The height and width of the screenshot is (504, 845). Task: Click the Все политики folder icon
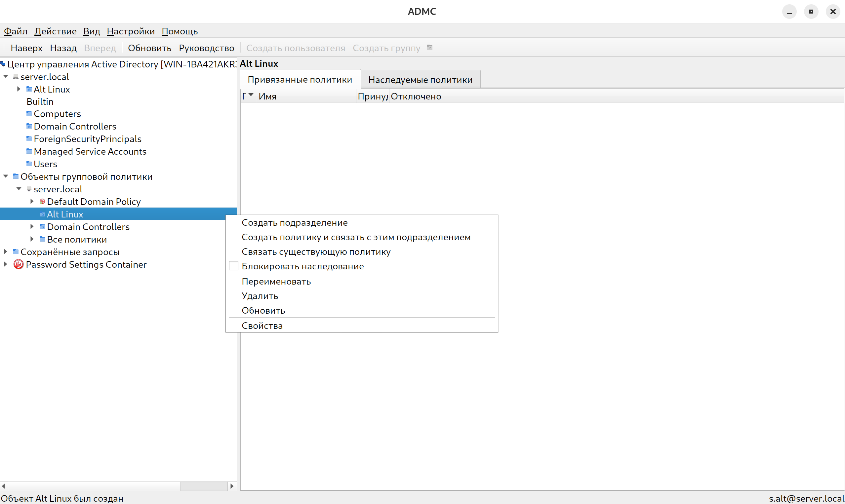click(x=42, y=239)
